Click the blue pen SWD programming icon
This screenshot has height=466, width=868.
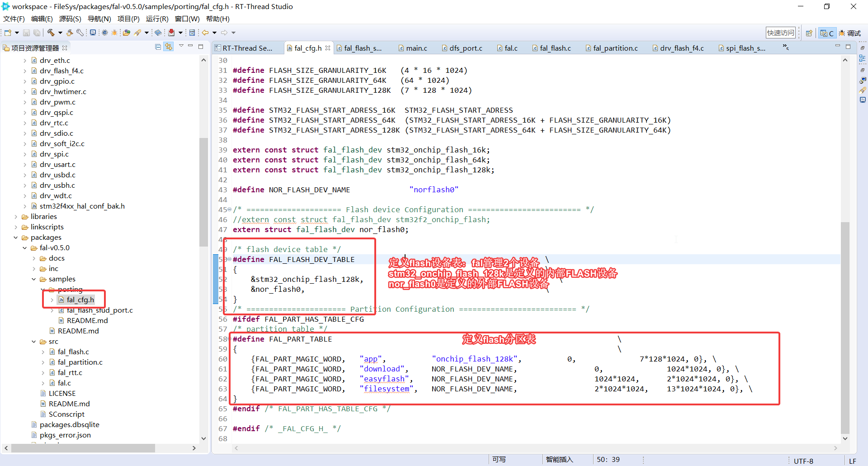pyautogui.click(x=137, y=32)
